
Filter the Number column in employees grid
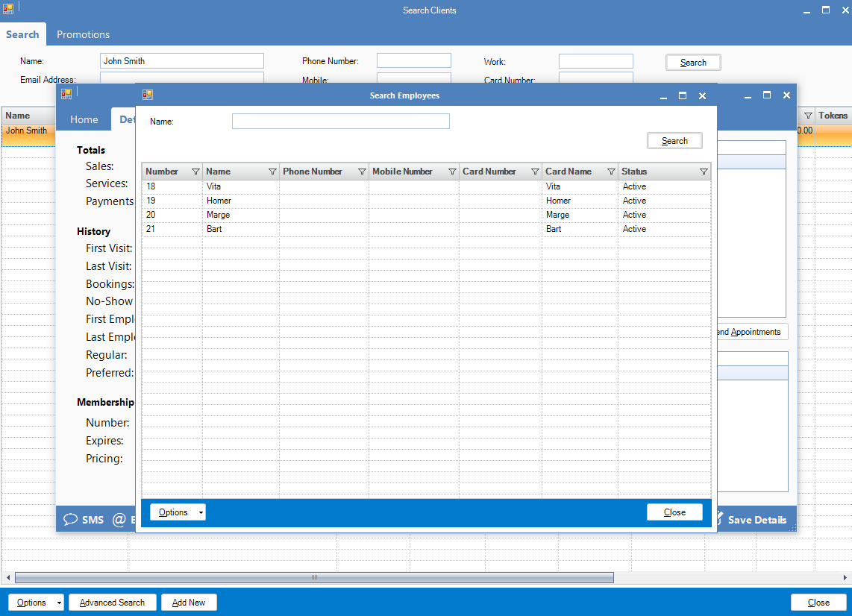pos(195,172)
